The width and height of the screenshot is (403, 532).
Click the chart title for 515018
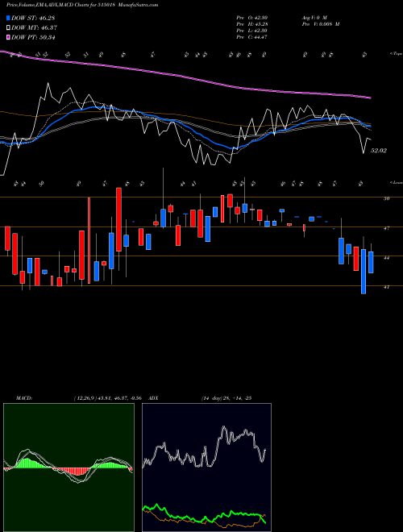pos(82,5)
